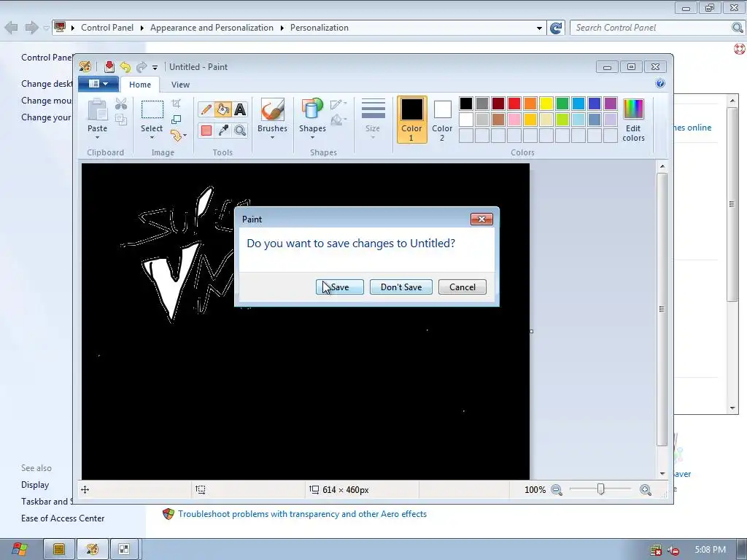Screen dimensions: 747x560
Task: Open the Paint Help question mark icon
Action: click(x=659, y=83)
